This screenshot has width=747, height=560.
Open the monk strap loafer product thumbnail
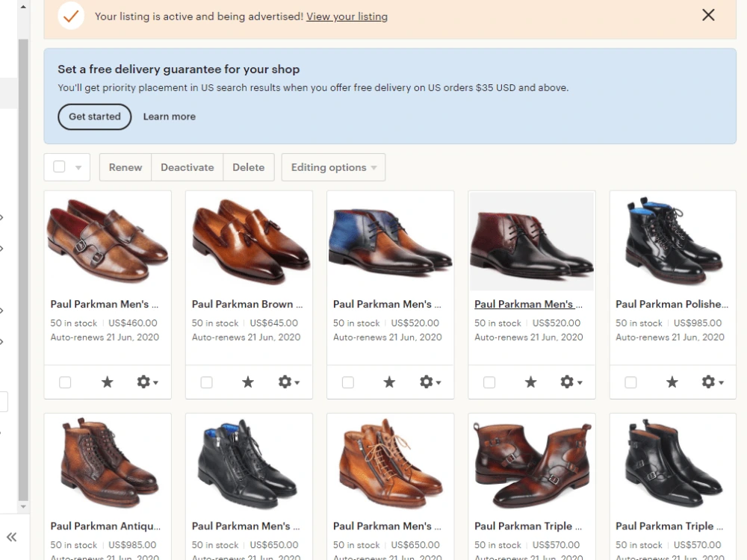click(108, 241)
